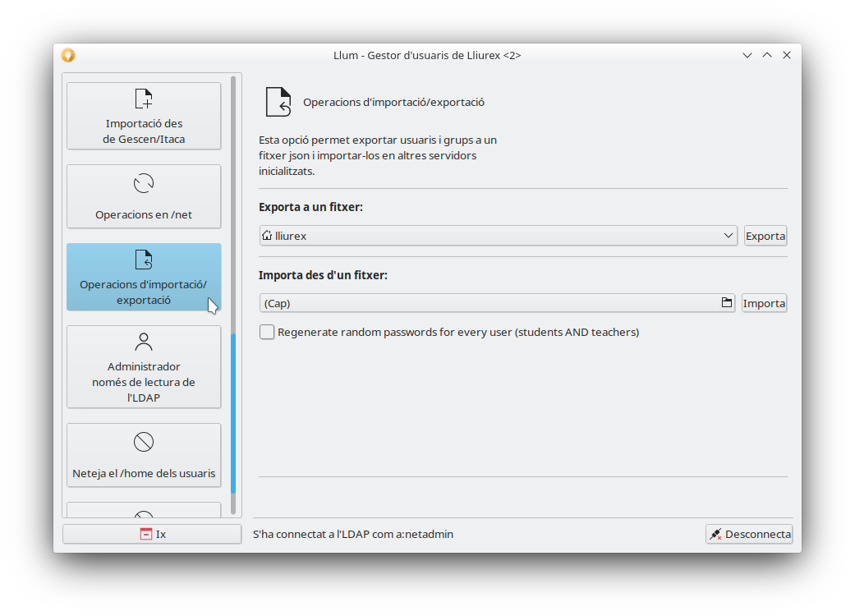The width and height of the screenshot is (855, 616).
Task: Click the Llum lightbulb icon in title bar
Action: coord(68,55)
